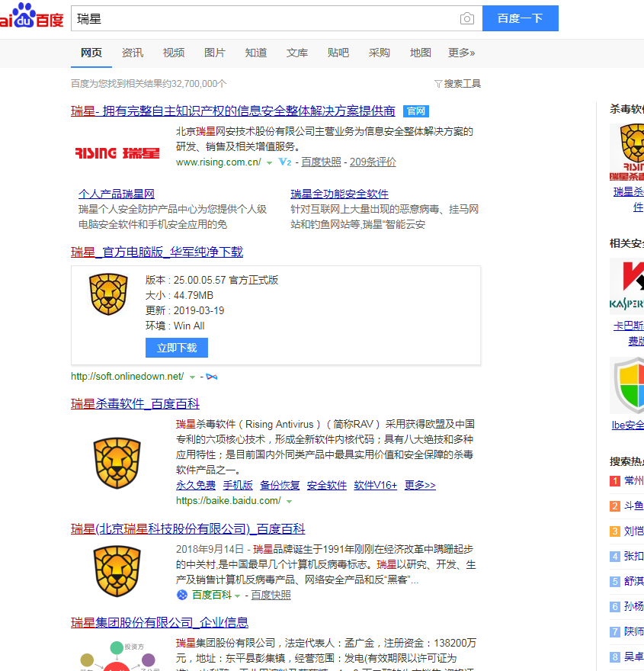644x671 pixels.
Task: Switch to the 图片 tab
Action: pyautogui.click(x=215, y=53)
